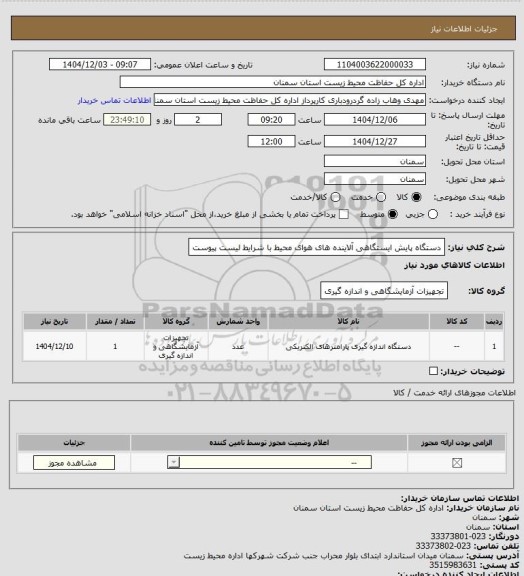The image size is (524, 576).
Task: Select the کالا radio button
Action: coord(416,197)
